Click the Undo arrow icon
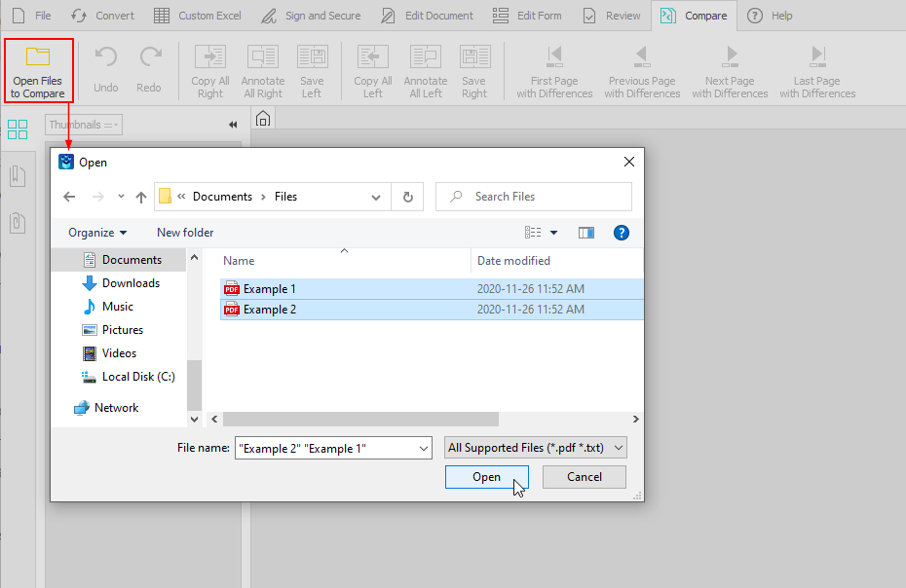 click(105, 58)
